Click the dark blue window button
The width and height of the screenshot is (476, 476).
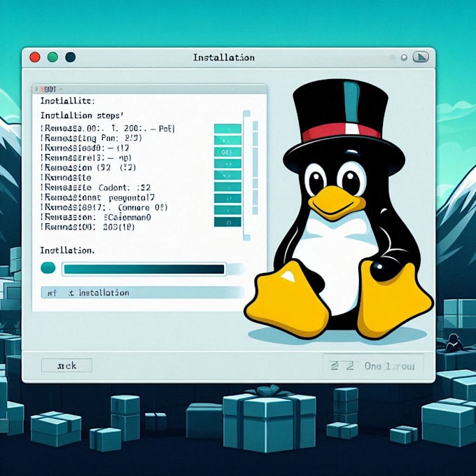[x=71, y=57]
